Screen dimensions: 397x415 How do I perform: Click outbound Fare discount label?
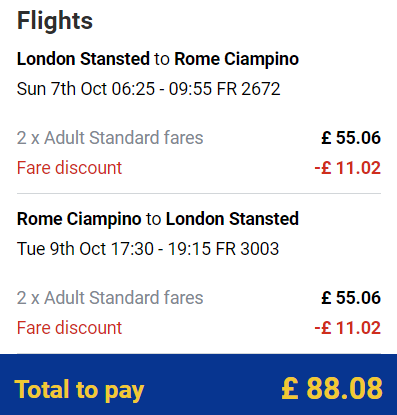pyautogui.click(x=69, y=168)
